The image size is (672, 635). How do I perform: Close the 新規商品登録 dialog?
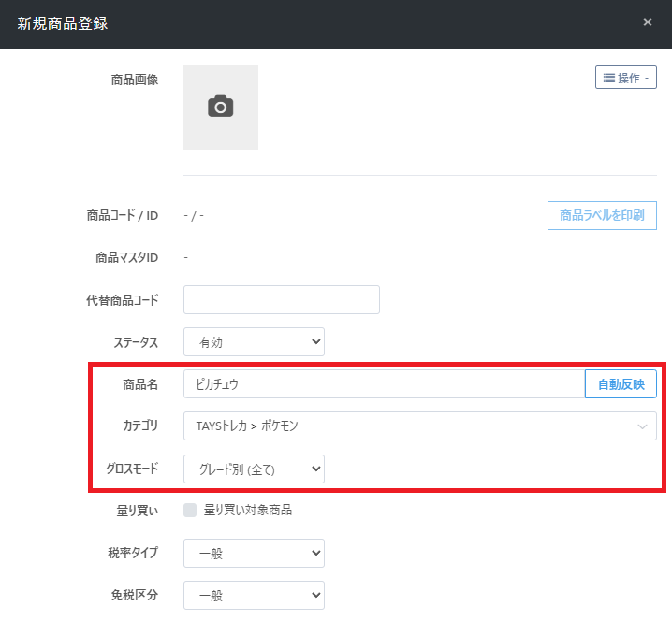pyautogui.click(x=647, y=22)
